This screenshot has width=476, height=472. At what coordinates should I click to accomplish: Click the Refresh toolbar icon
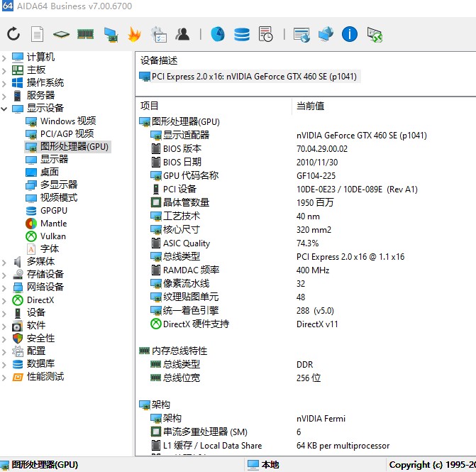[x=13, y=34]
